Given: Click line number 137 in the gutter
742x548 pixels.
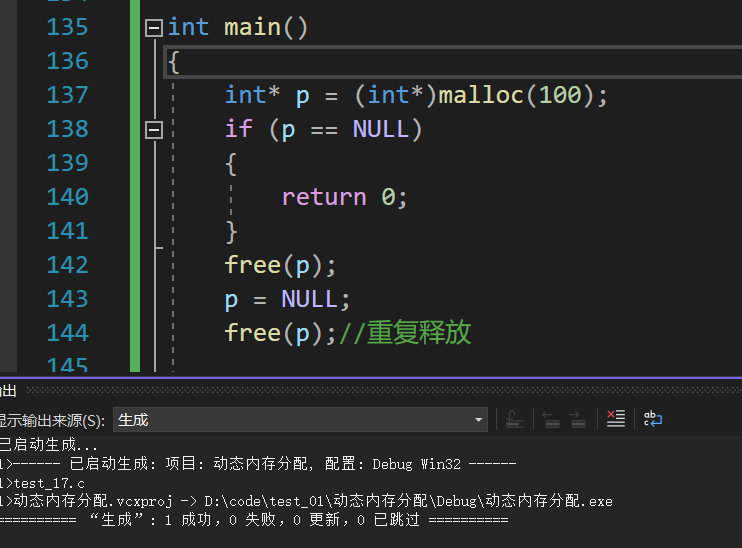Looking at the screenshot, I should pyautogui.click(x=67, y=95).
